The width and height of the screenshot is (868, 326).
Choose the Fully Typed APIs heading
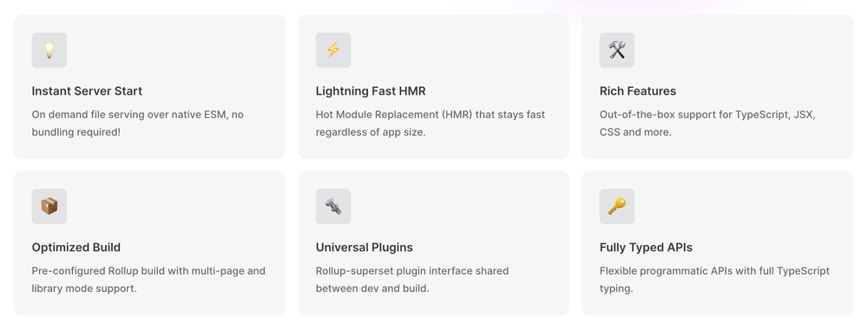point(646,247)
